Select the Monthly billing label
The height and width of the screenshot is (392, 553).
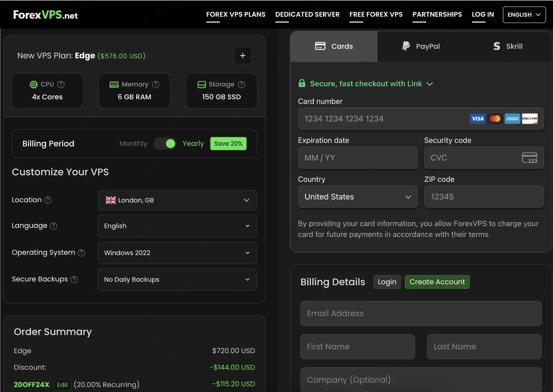tap(133, 144)
